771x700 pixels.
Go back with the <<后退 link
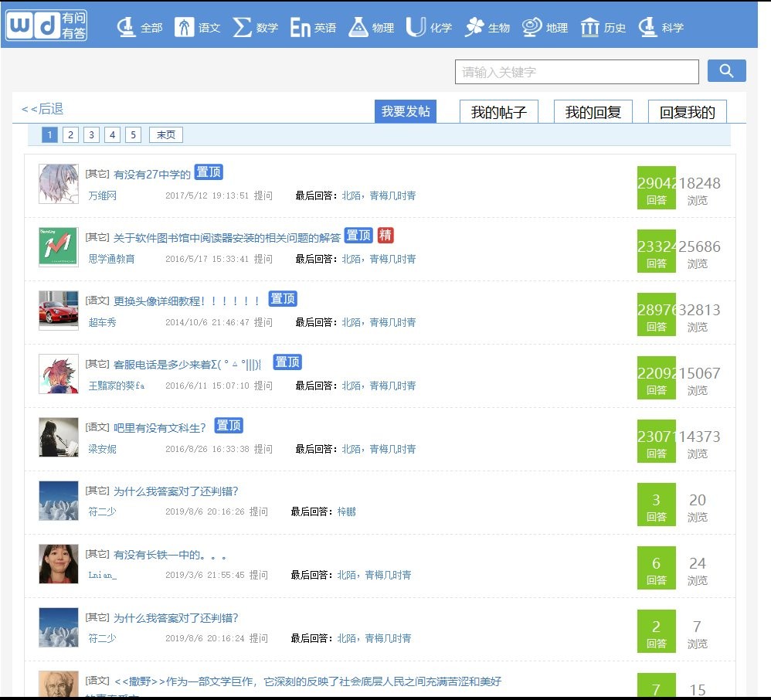[x=42, y=109]
